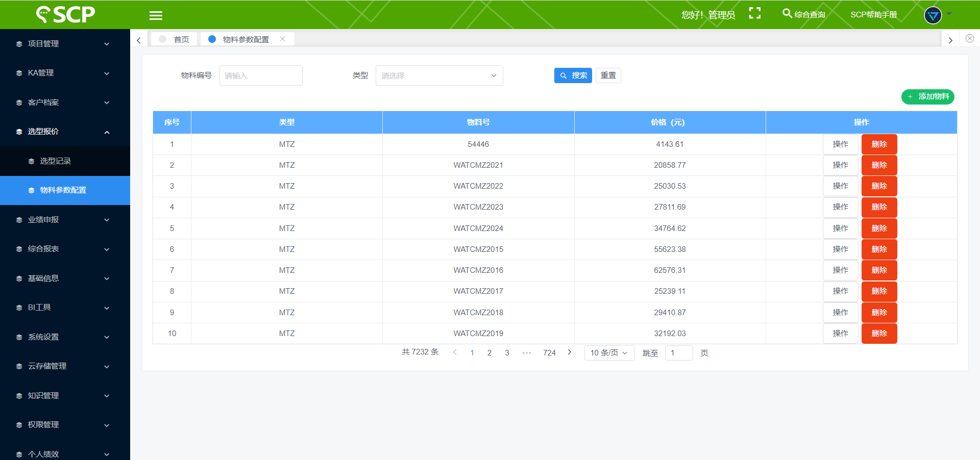
Task: Click the 选型记录 layers icon
Action: [31, 161]
